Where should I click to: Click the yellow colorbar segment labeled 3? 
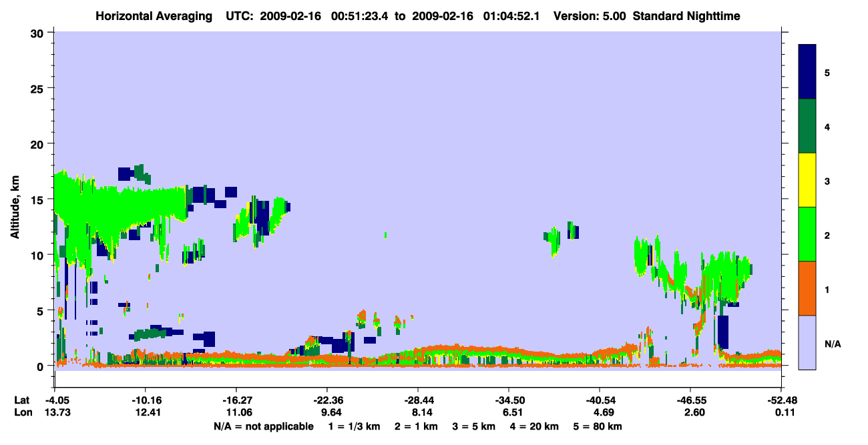807,180
